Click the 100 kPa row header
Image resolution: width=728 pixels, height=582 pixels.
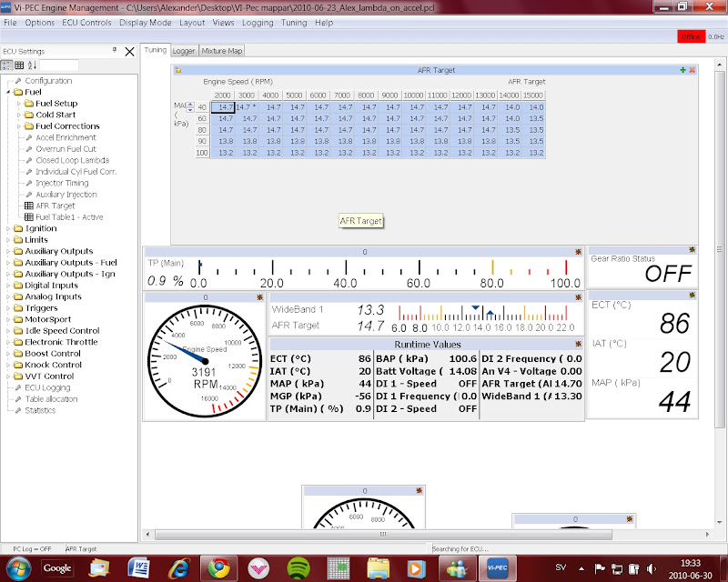point(202,153)
